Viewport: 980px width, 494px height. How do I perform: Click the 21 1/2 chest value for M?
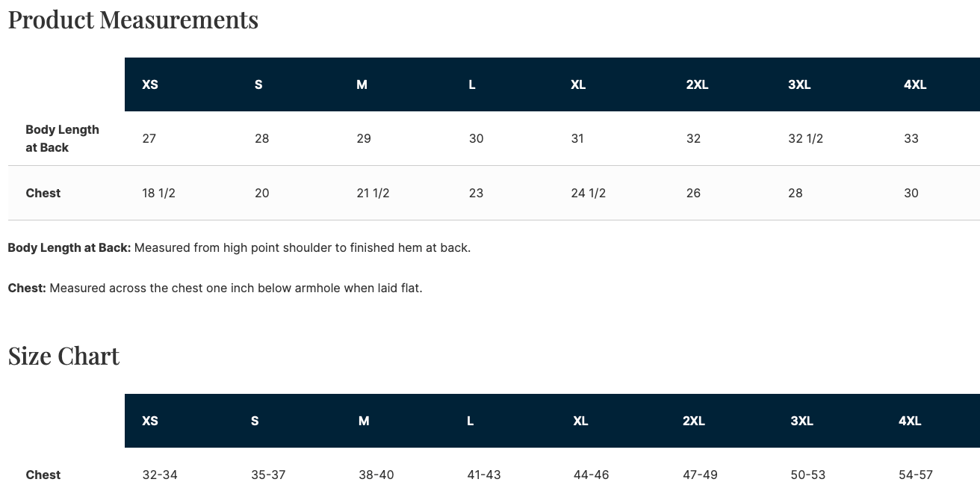point(373,193)
